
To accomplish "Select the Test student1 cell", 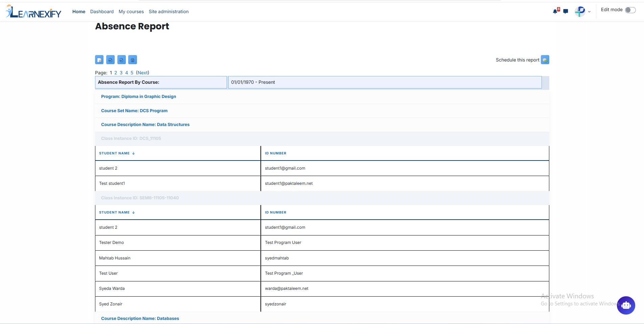I will 178,183.
